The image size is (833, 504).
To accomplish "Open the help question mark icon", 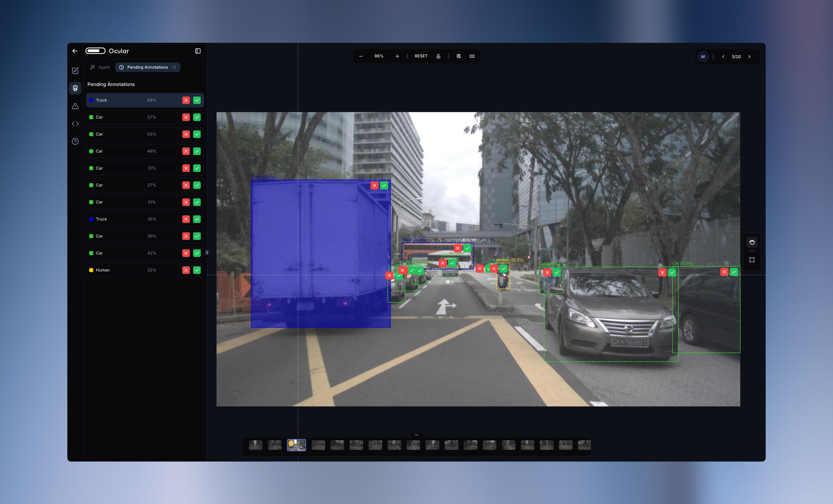I will 75,141.
